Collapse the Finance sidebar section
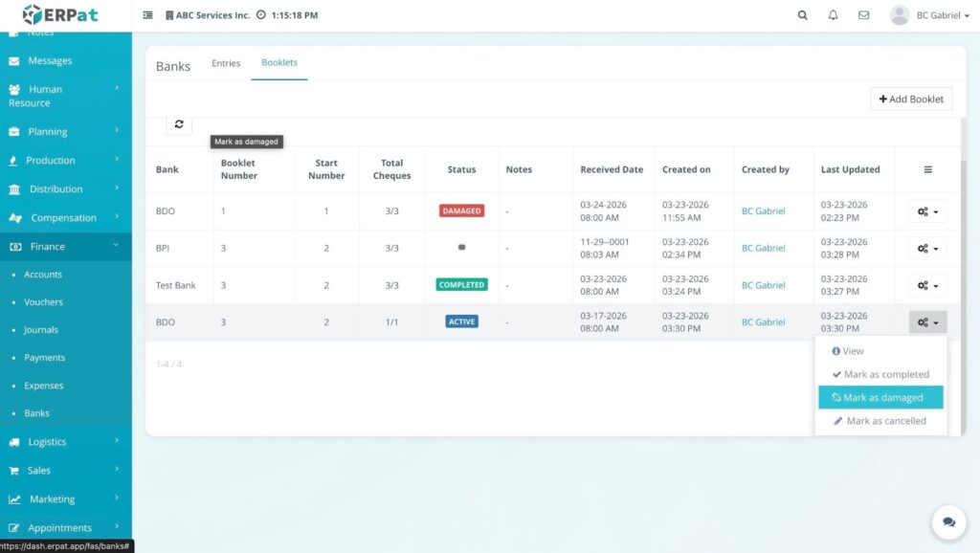The height and width of the screenshot is (553, 980). tap(64, 246)
